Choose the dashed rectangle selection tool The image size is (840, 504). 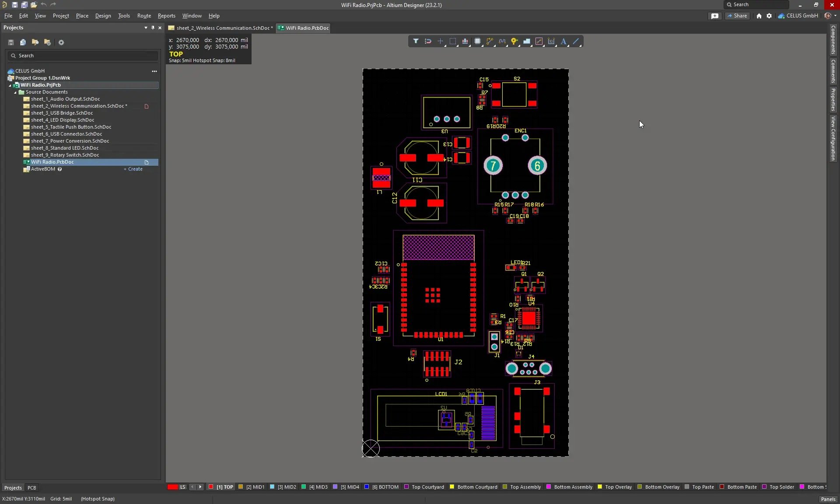pyautogui.click(x=453, y=41)
